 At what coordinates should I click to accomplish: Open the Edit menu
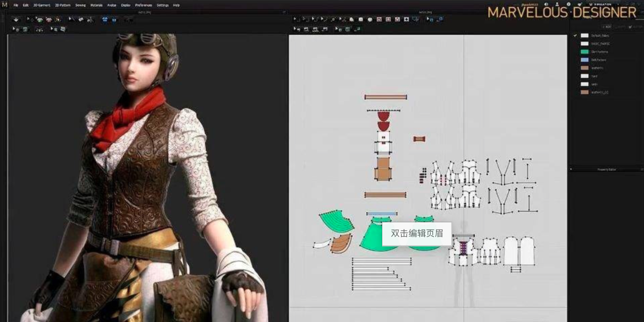(26, 5)
